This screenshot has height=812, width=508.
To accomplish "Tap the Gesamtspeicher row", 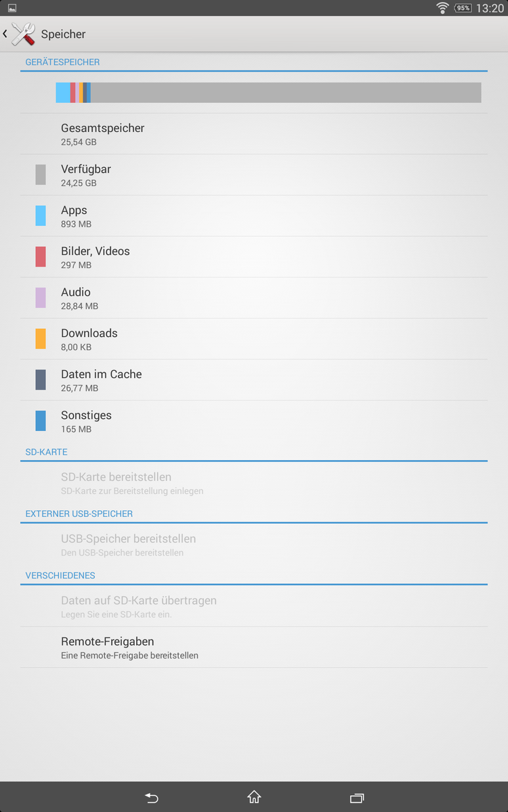I will [x=253, y=134].
